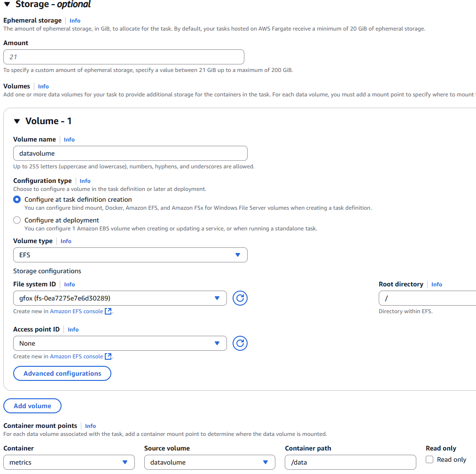Collapse the Storage - optional section

7,5
